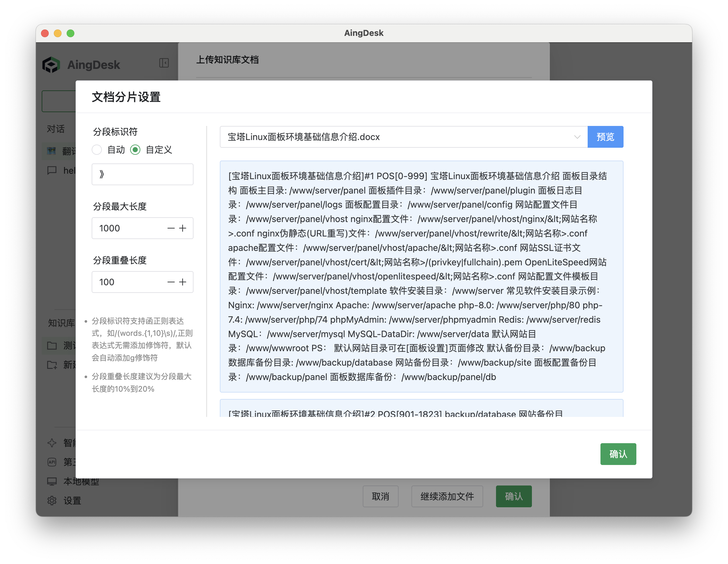Switch to the 对话 sidebar section
The height and width of the screenshot is (564, 728).
55,129
